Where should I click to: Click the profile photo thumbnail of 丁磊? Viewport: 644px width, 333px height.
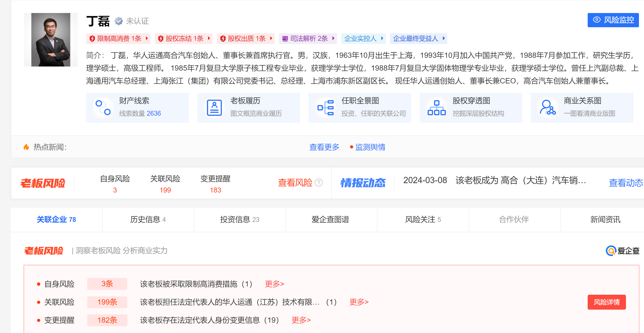point(51,40)
